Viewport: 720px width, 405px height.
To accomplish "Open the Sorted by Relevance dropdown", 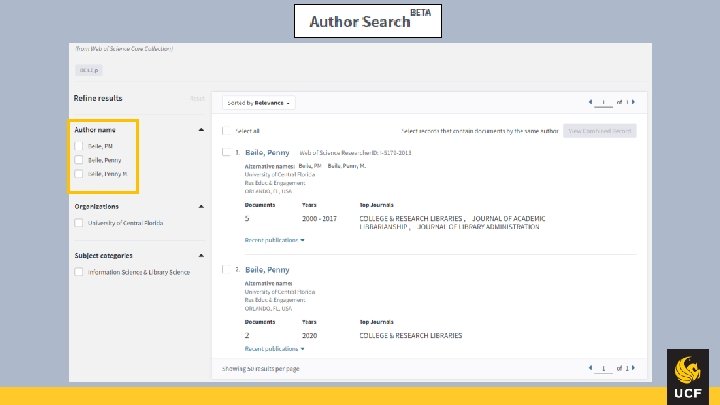I will click(x=259, y=103).
